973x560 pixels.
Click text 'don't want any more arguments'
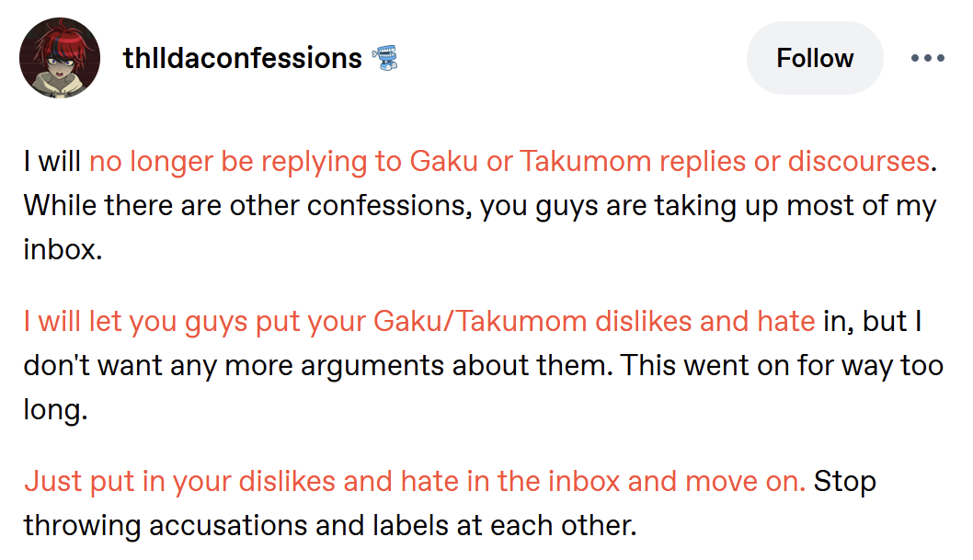[x=234, y=366]
